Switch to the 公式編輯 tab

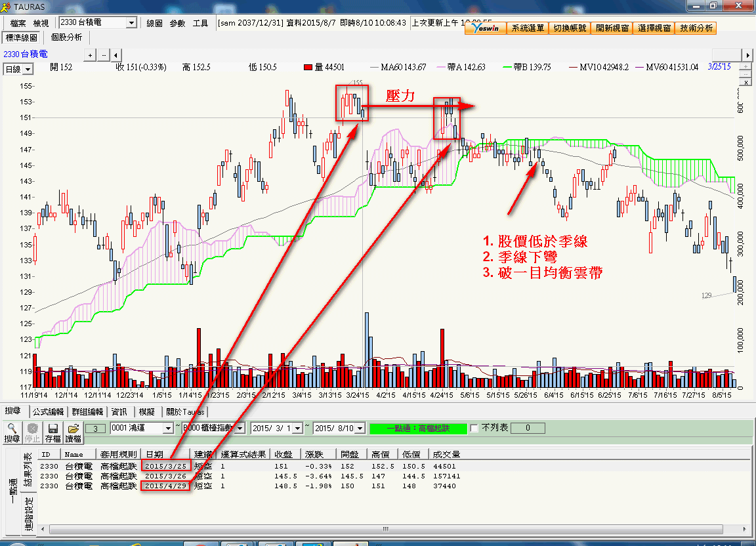pyautogui.click(x=48, y=412)
